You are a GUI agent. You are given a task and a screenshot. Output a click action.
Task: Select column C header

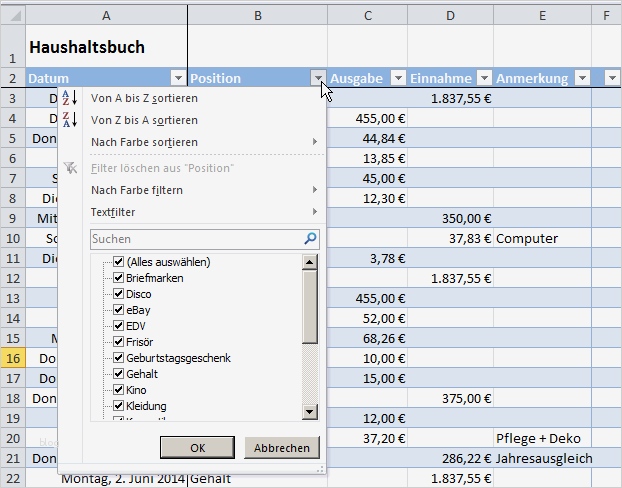(x=368, y=15)
